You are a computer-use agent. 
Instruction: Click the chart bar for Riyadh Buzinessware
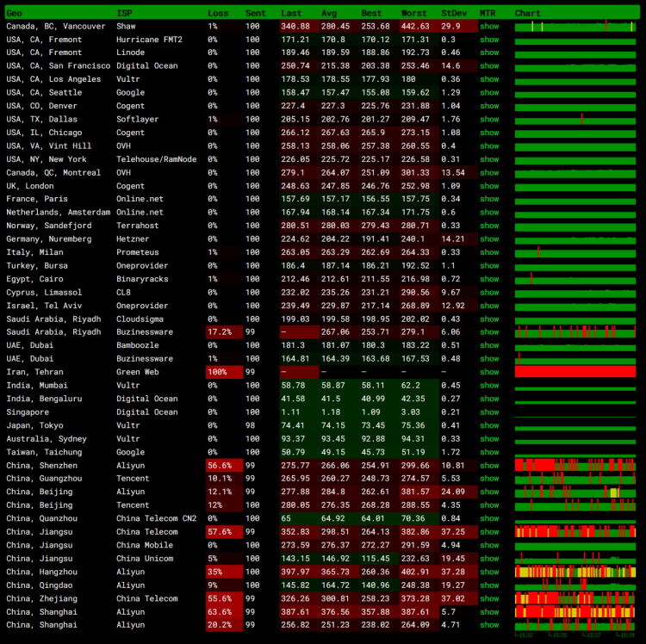click(575, 331)
